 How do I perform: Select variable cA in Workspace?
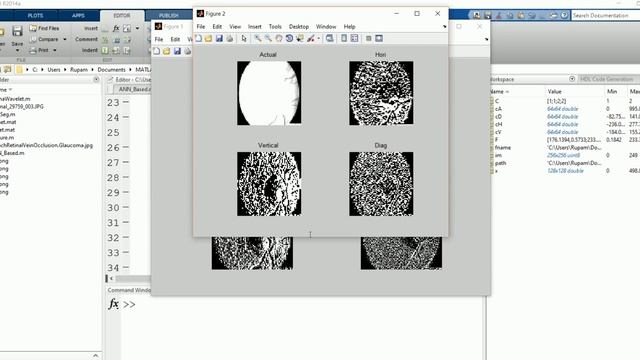(498, 109)
